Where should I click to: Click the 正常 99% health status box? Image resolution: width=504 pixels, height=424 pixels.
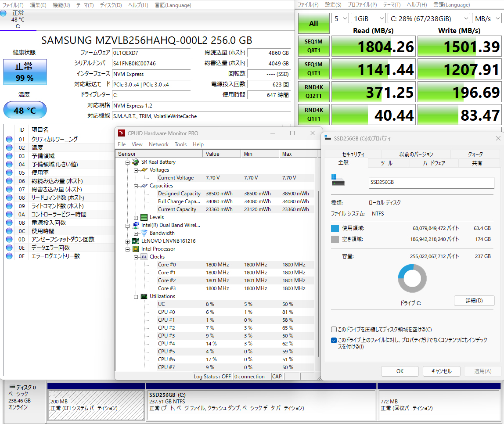pyautogui.click(x=25, y=72)
